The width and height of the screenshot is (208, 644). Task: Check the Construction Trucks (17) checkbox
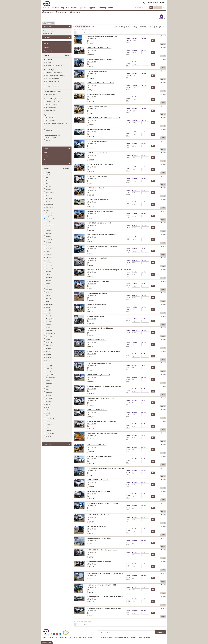pyautogui.click(x=45, y=137)
